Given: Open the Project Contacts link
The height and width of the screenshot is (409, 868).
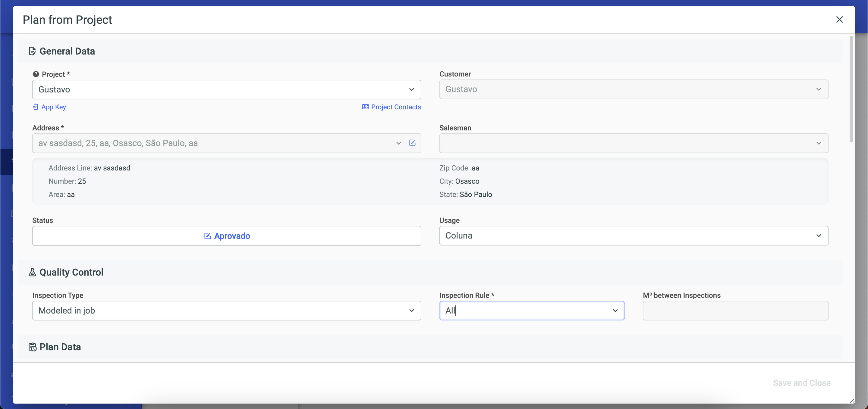Looking at the screenshot, I should tap(396, 107).
